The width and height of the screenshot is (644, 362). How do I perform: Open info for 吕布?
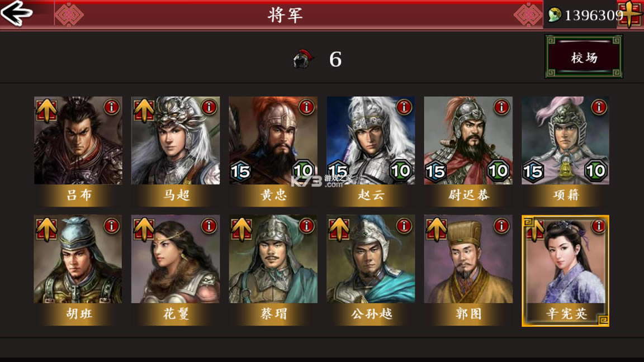[111, 107]
